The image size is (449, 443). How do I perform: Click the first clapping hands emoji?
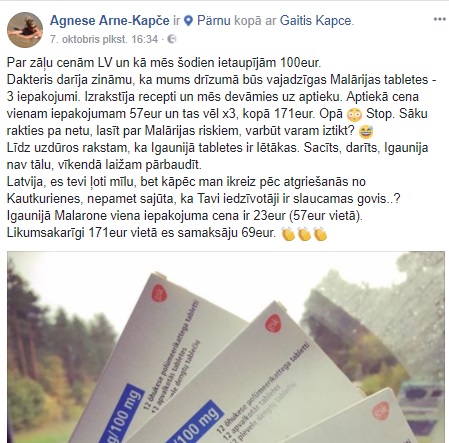click(x=288, y=234)
